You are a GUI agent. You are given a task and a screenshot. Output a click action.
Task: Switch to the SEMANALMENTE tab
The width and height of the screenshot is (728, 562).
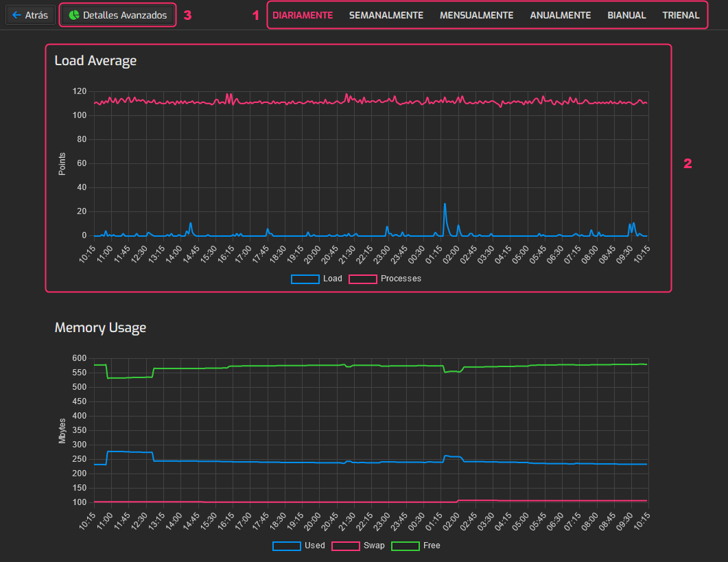pyautogui.click(x=386, y=15)
